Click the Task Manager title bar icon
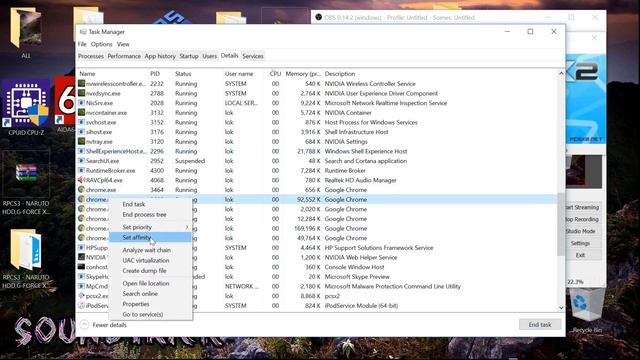Image resolution: width=640 pixels, height=360 pixels. coord(83,32)
